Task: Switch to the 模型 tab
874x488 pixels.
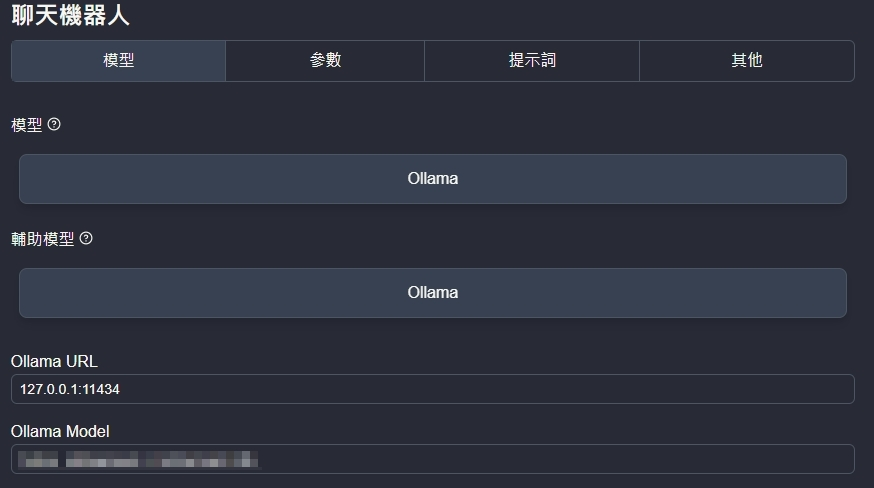Action: (x=118, y=61)
